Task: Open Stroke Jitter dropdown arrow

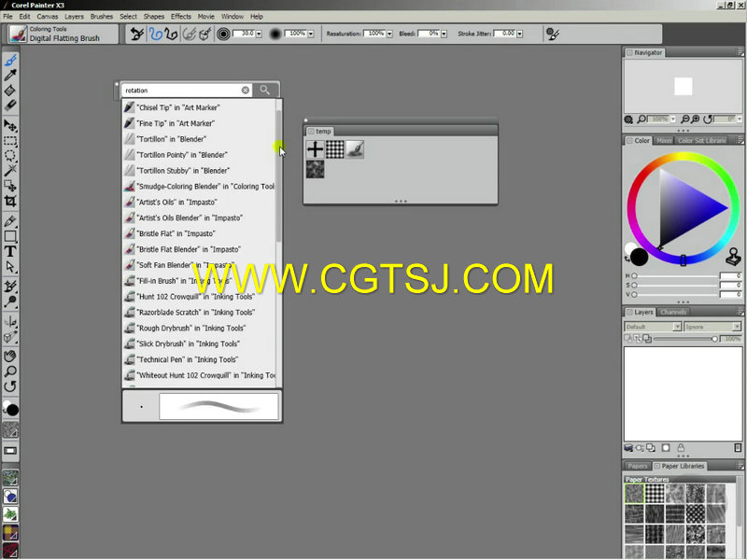Action: pos(520,34)
